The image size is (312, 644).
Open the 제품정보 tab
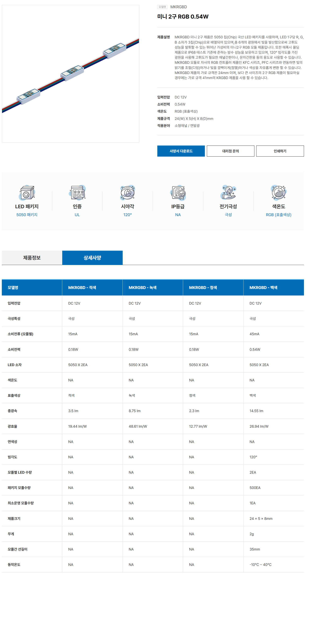click(x=32, y=258)
